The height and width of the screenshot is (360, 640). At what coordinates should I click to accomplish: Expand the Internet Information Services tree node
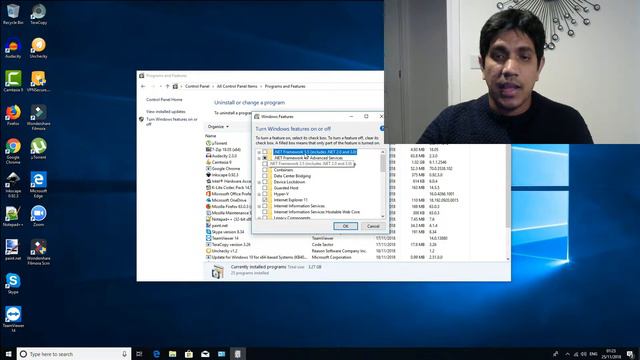[259, 206]
